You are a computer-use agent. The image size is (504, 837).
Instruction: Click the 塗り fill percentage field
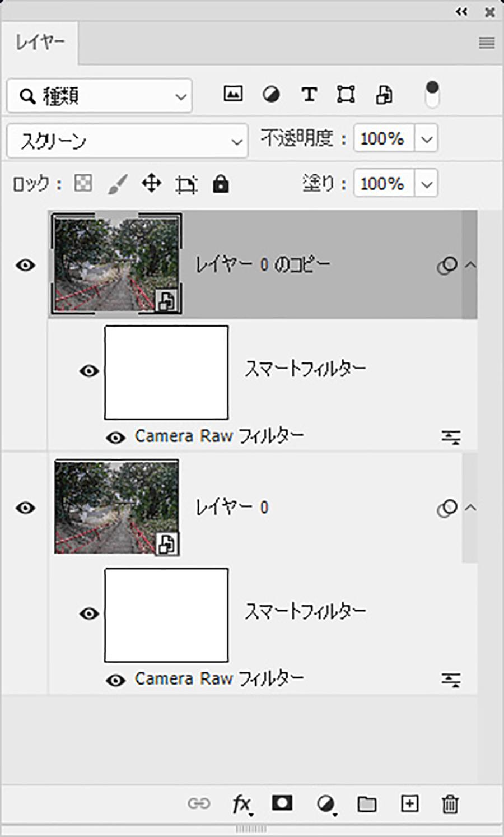click(384, 184)
